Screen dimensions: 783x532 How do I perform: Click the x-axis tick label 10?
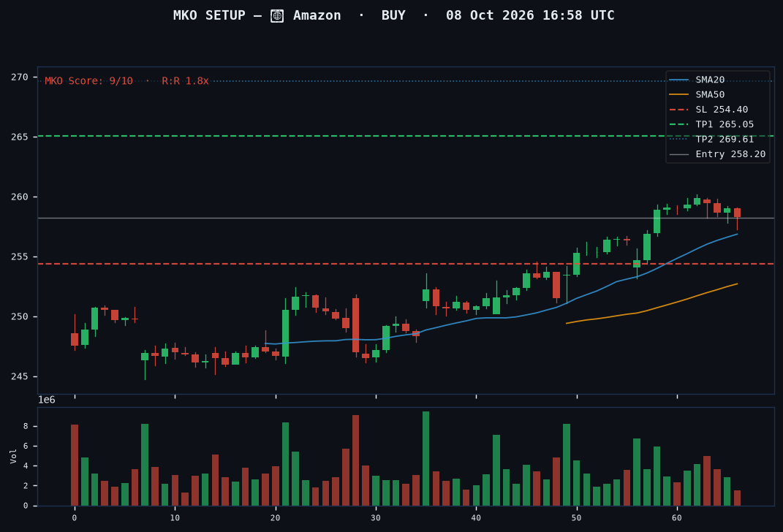coord(175,518)
